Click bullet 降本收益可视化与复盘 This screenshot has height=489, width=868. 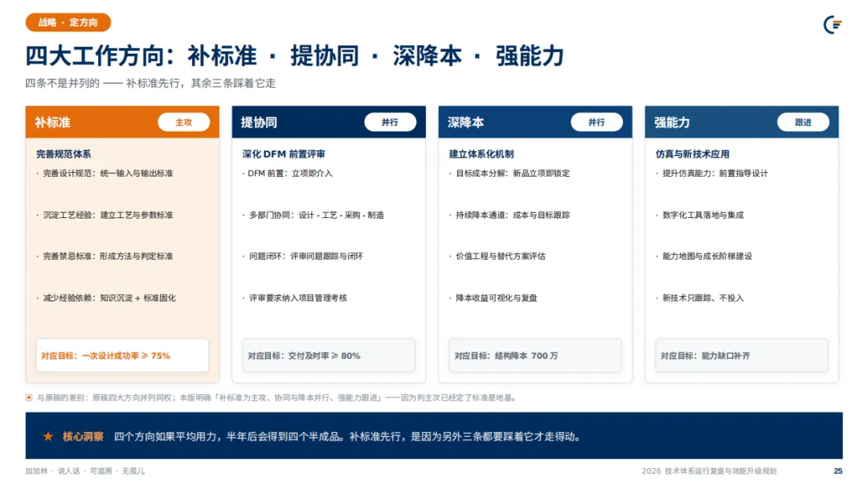(493, 298)
